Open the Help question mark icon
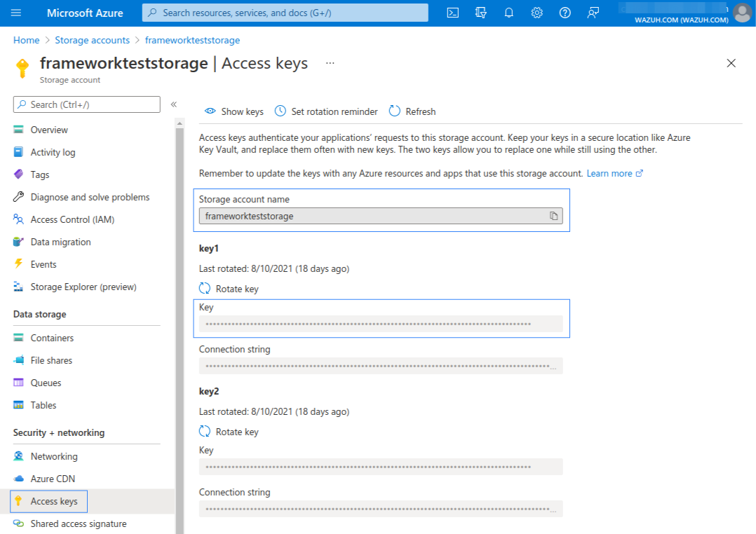Screen dimensions: 756x534 coord(565,13)
